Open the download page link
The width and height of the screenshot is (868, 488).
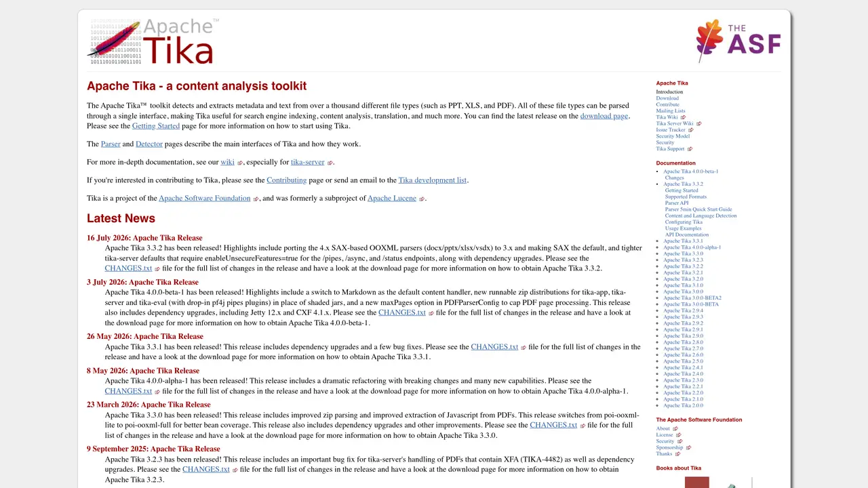[x=604, y=116]
